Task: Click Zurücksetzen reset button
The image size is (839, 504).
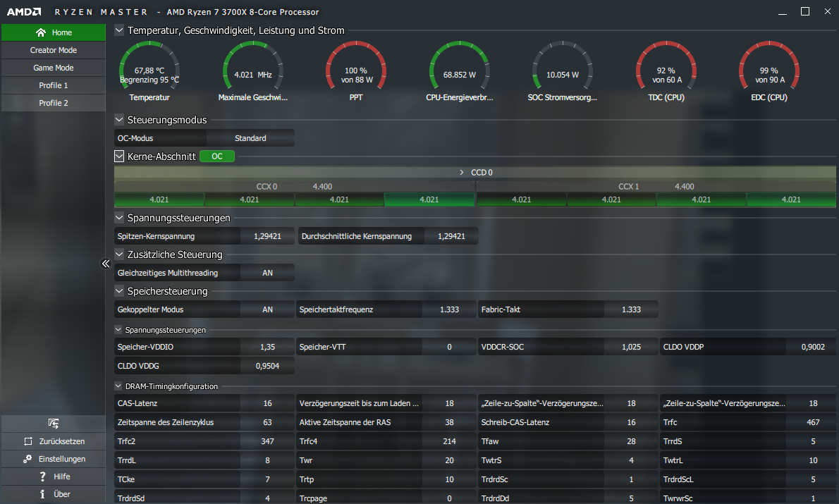Action: [x=54, y=441]
